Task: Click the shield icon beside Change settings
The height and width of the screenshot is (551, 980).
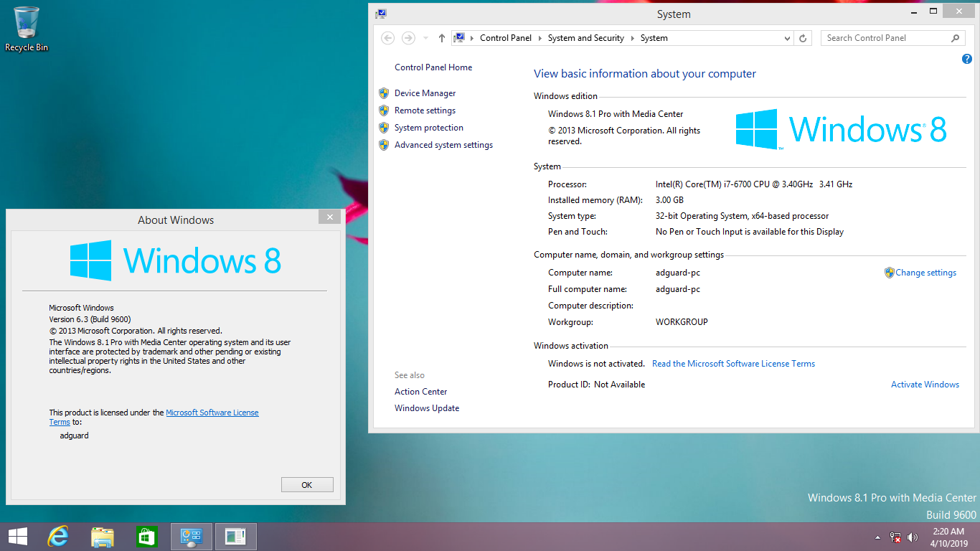Action: click(889, 273)
